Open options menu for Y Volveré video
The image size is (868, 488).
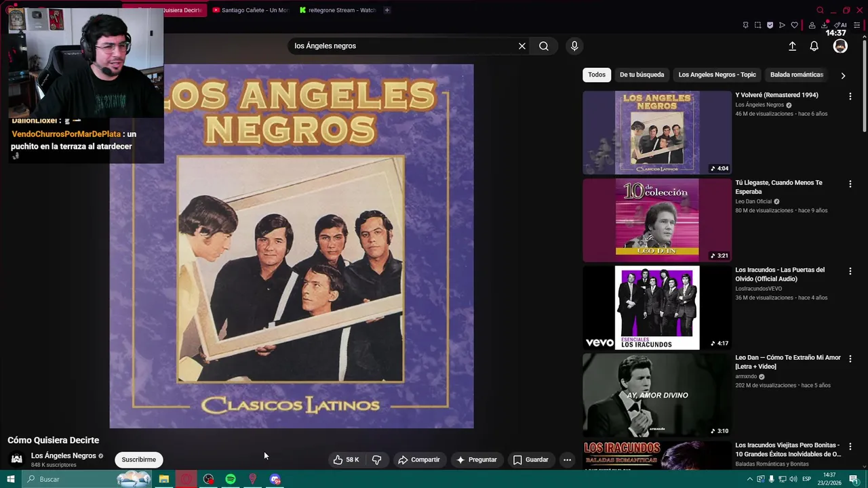[x=850, y=96]
